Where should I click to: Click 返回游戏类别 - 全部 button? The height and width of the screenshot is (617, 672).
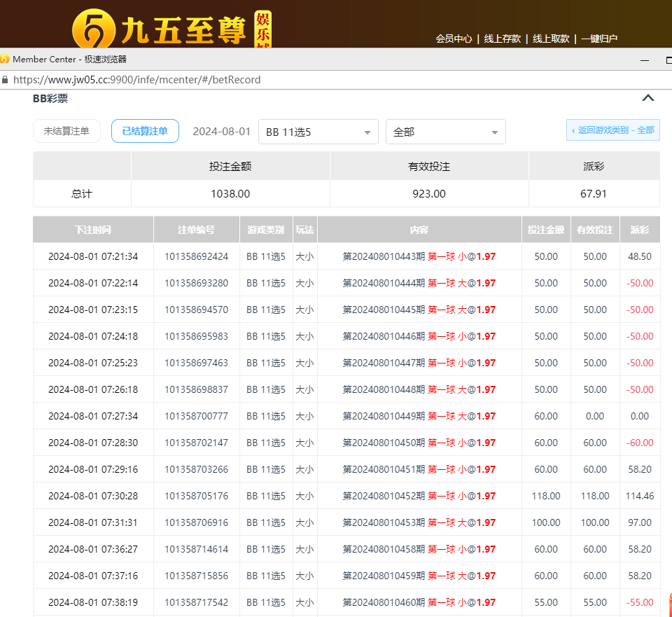click(612, 130)
